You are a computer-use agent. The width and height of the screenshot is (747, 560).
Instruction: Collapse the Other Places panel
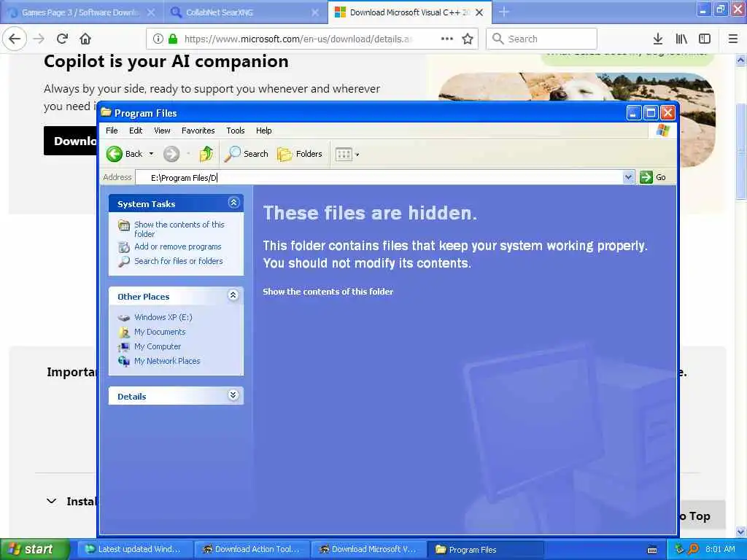click(233, 295)
